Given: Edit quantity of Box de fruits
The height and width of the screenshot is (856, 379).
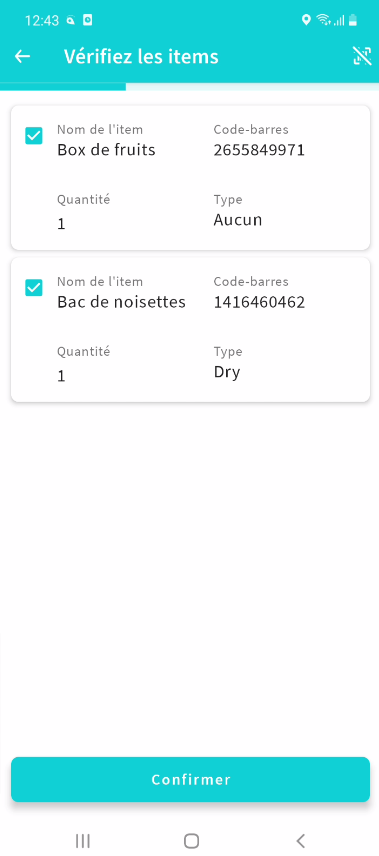Looking at the screenshot, I should pos(61,224).
